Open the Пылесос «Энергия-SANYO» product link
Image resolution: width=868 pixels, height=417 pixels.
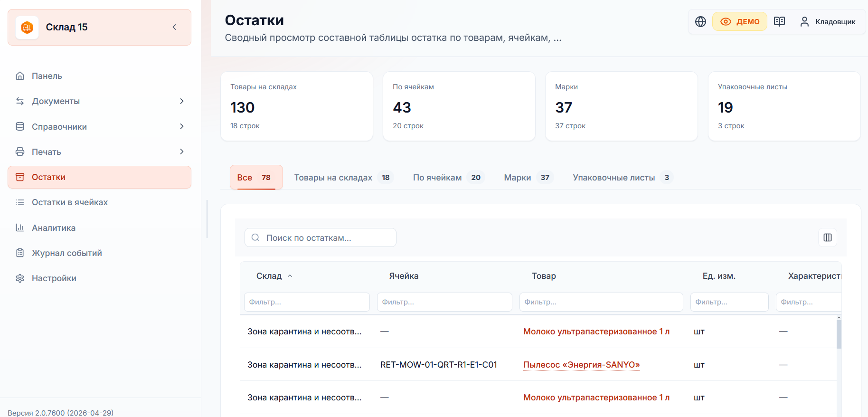(x=582, y=365)
